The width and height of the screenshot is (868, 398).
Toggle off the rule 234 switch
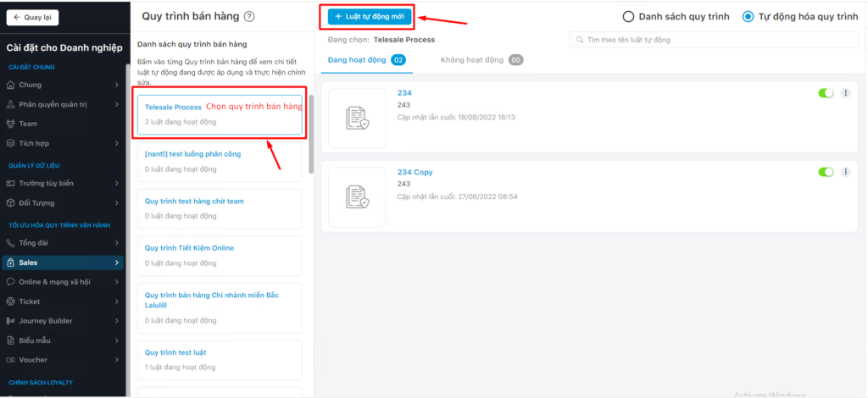click(826, 93)
